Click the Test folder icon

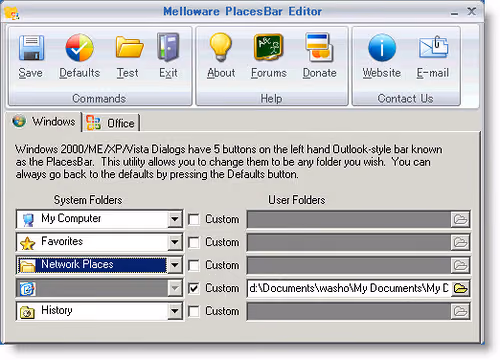tap(129, 47)
